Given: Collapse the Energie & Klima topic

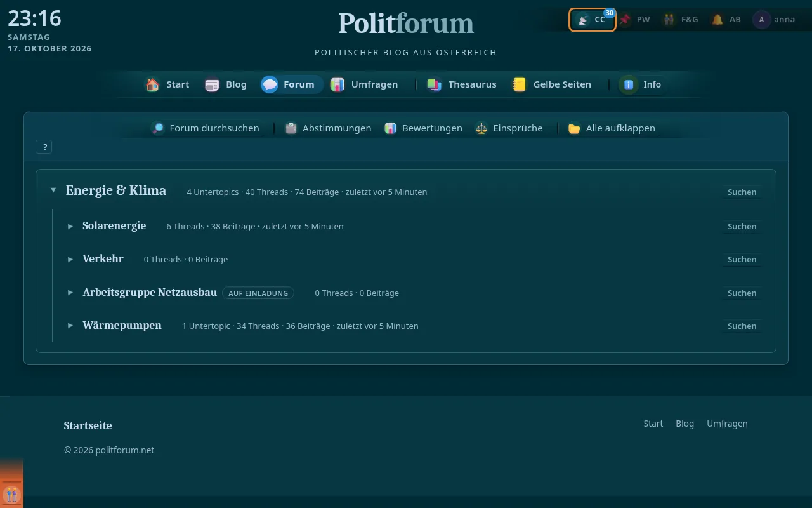Looking at the screenshot, I should click(x=53, y=190).
